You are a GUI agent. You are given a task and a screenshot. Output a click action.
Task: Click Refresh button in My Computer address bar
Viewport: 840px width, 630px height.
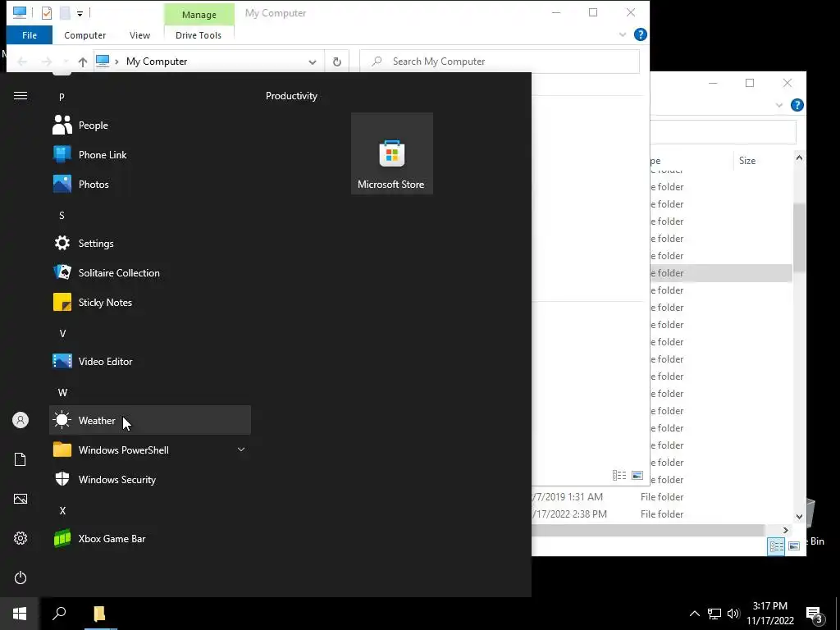pyautogui.click(x=337, y=62)
